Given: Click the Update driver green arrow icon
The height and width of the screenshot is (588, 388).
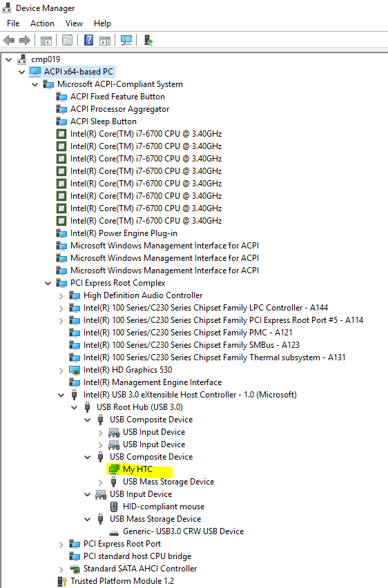Looking at the screenshot, I should [x=148, y=40].
